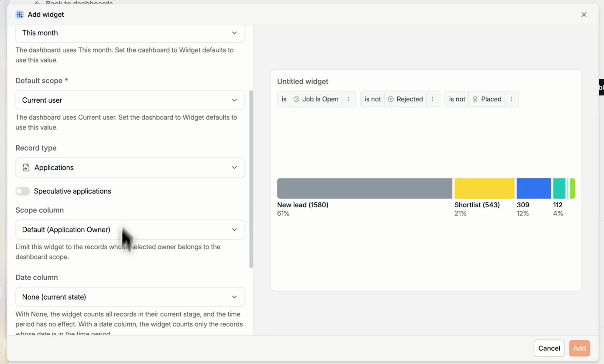The image size is (604, 364).
Task: Click the settings panel vertical scrollbar
Action: tap(251, 179)
